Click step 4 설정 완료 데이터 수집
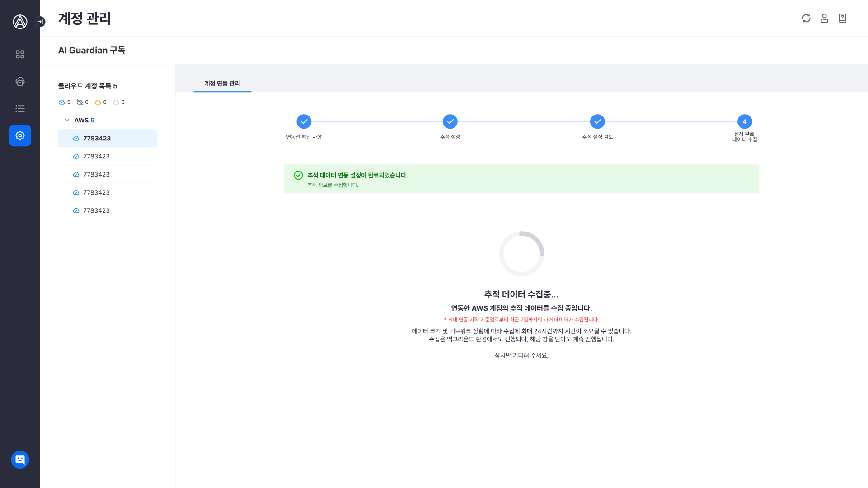The image size is (868, 488). point(745,121)
